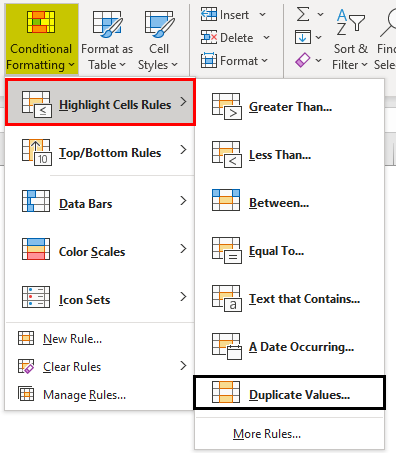This screenshot has width=396, height=453.
Task: Click the Sort & Filter icon
Action: pyautogui.click(x=350, y=22)
